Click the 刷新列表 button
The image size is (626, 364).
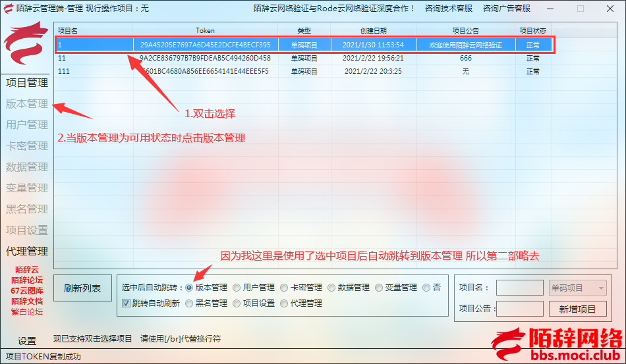82,288
